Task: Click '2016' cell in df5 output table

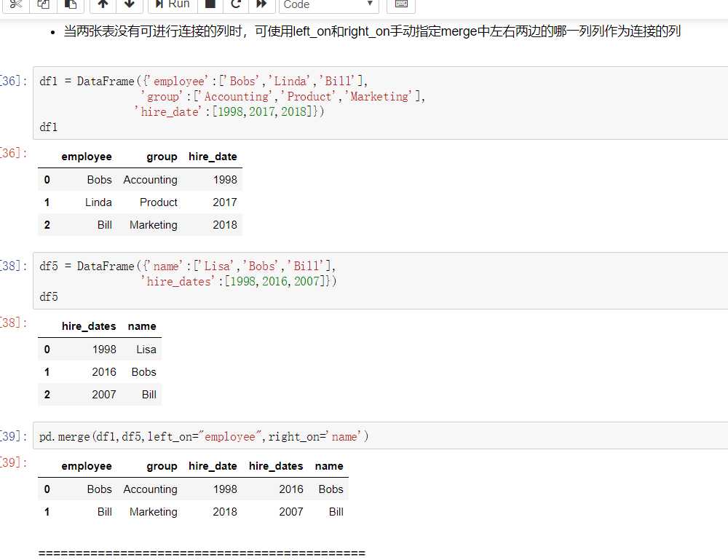Action: click(104, 372)
